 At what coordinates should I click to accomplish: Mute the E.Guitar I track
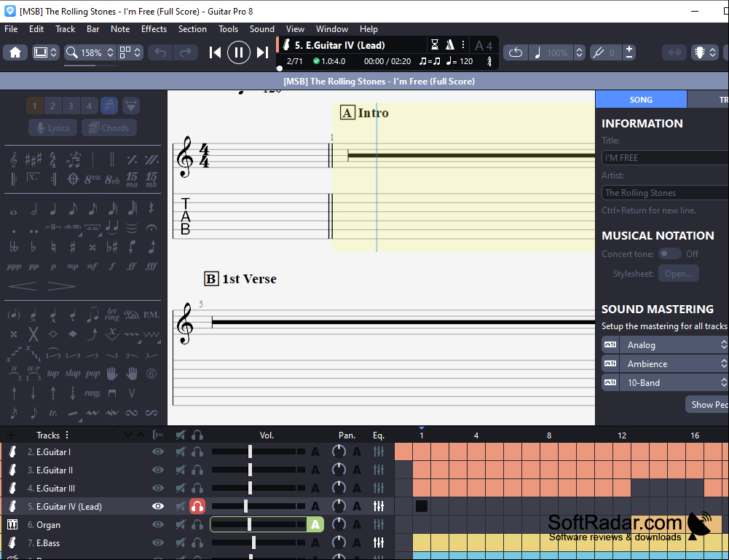[x=181, y=451]
